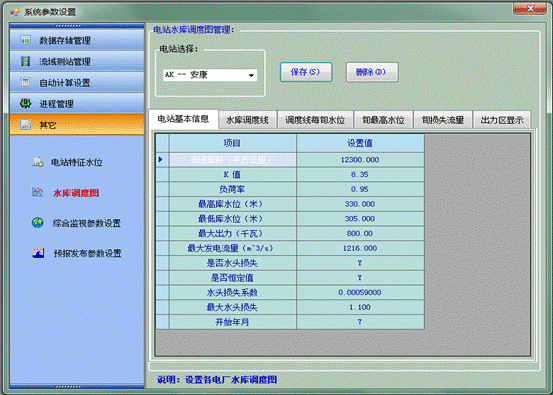
Task: Open 综合监视参数设置 item
Action: [x=87, y=223]
